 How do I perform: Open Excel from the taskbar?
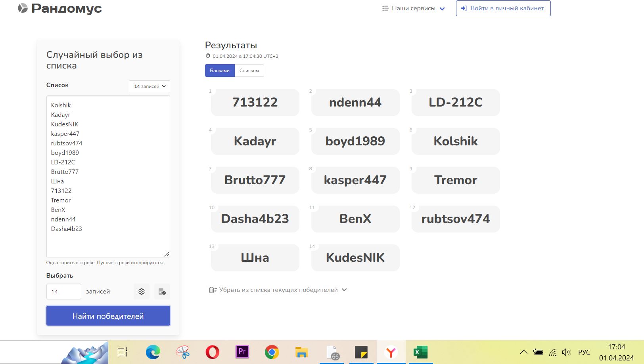[421, 352]
